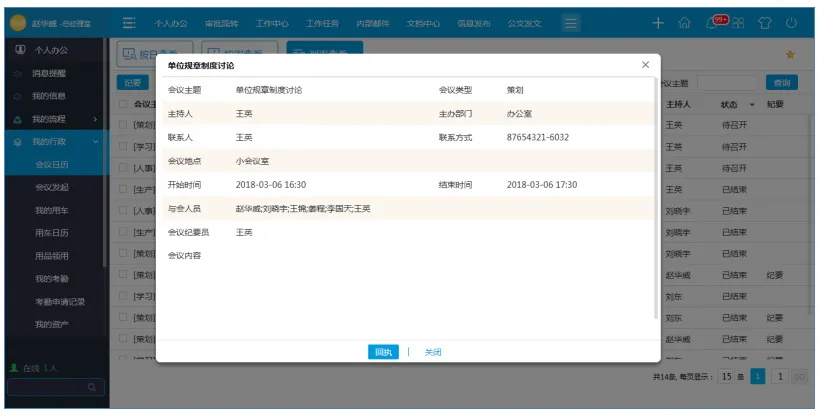Click the 关闭 link in the dialog
This screenshot has height=419, width=825.
432,352
